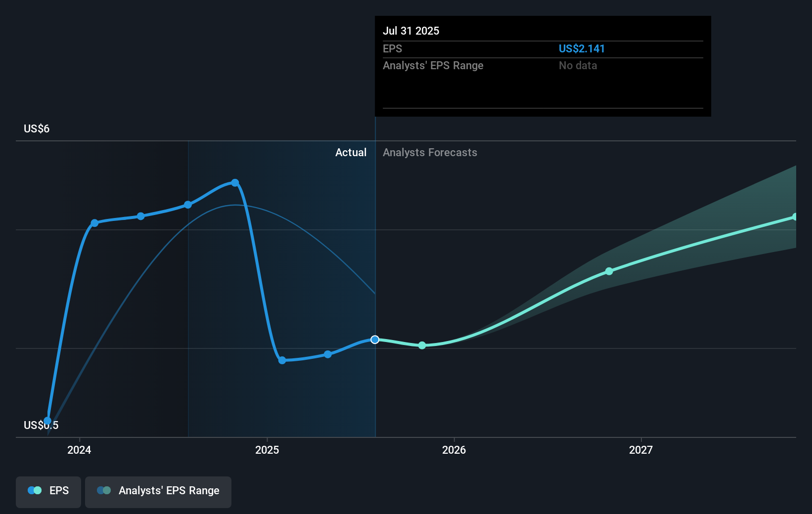The height and width of the screenshot is (514, 812).
Task: Select the EPS point at the early-2025 trough
Action: (x=282, y=360)
